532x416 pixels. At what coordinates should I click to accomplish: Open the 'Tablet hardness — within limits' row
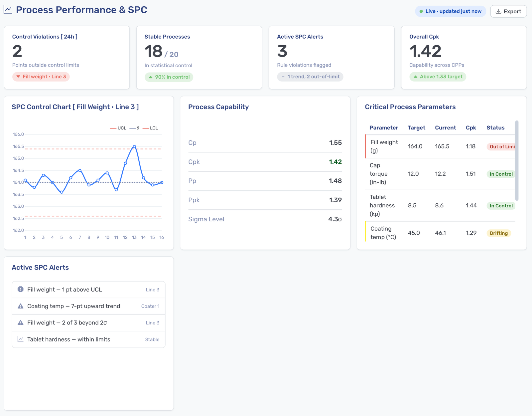(x=88, y=340)
